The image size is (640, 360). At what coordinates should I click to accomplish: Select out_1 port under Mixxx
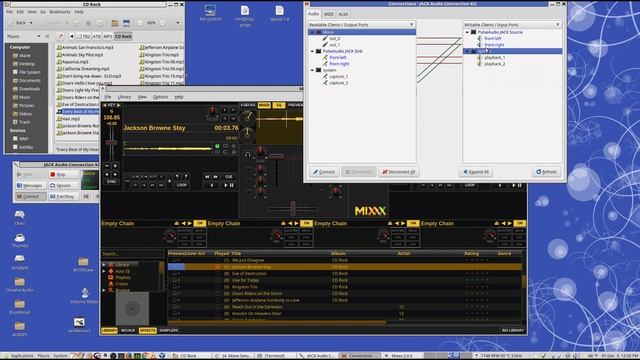point(334,45)
